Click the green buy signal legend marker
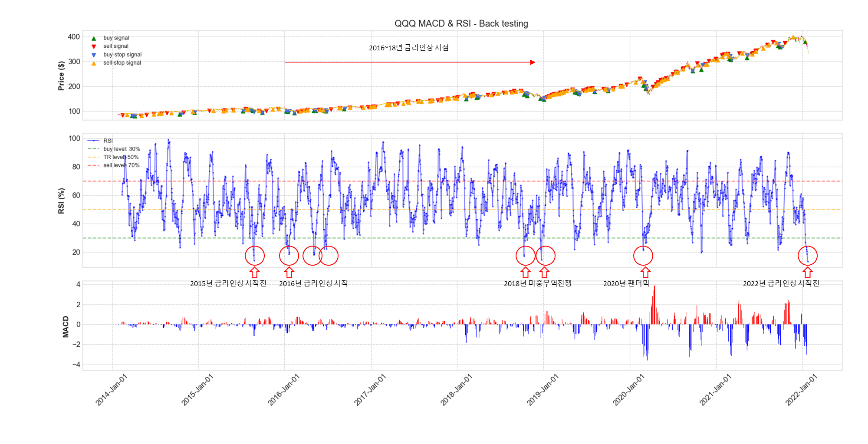 click(x=94, y=38)
